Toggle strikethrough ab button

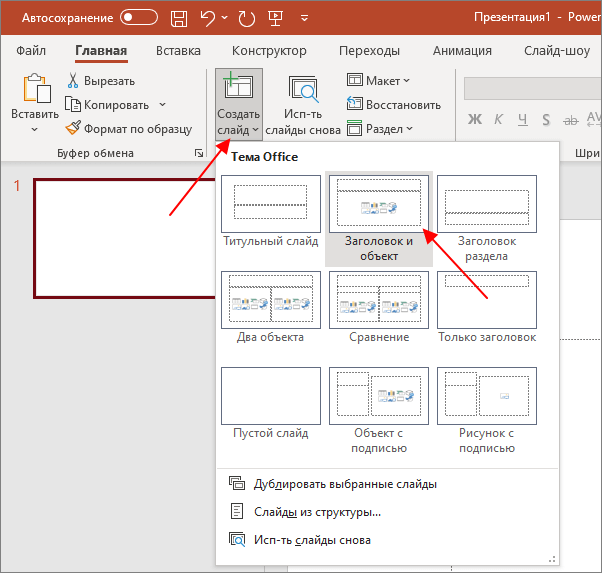click(571, 120)
